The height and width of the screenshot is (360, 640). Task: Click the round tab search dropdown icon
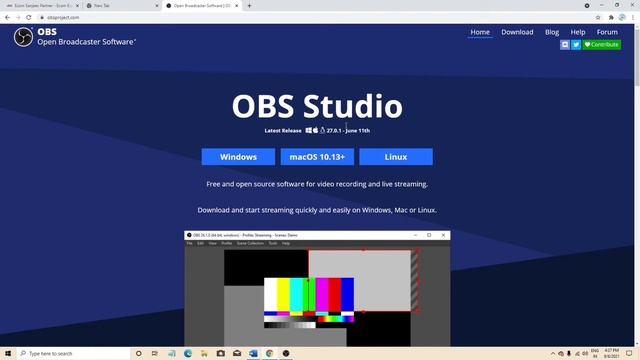coord(587,6)
